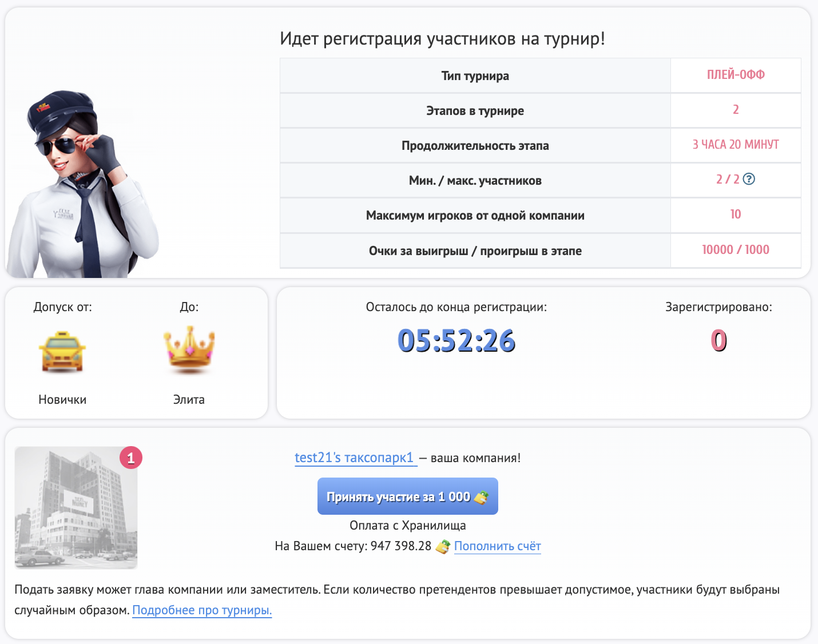
Task: Click the 3 ЧАСА 20 МИНУТ duration value
Action: click(736, 145)
